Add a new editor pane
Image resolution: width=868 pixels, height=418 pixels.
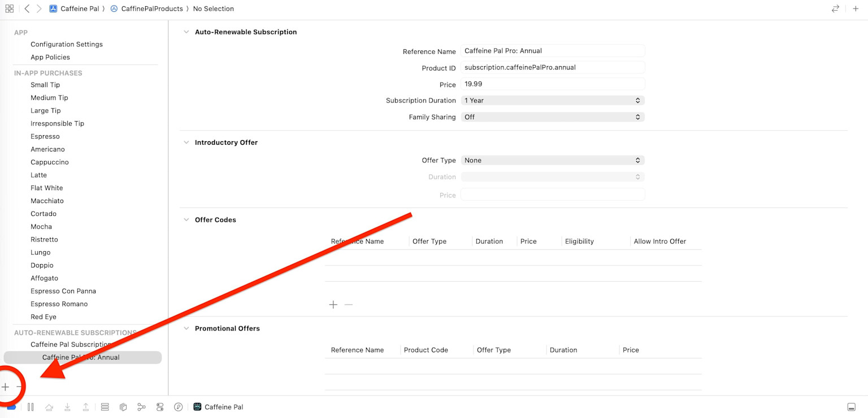pyautogui.click(x=856, y=8)
